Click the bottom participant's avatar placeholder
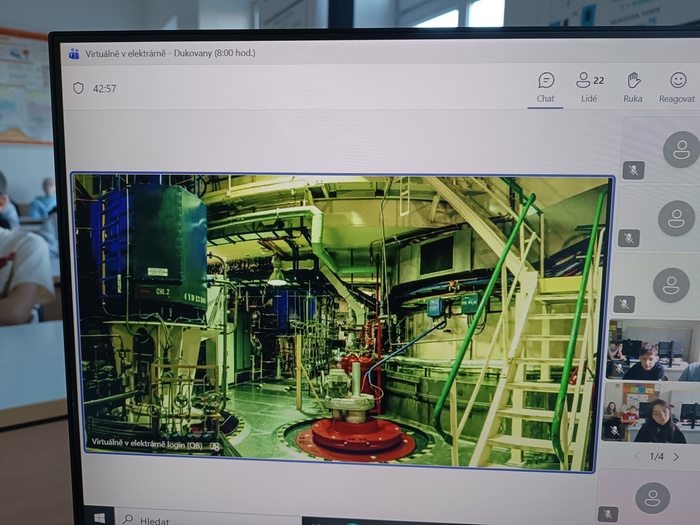Screen dimensions: 700x525 point(652,496)
